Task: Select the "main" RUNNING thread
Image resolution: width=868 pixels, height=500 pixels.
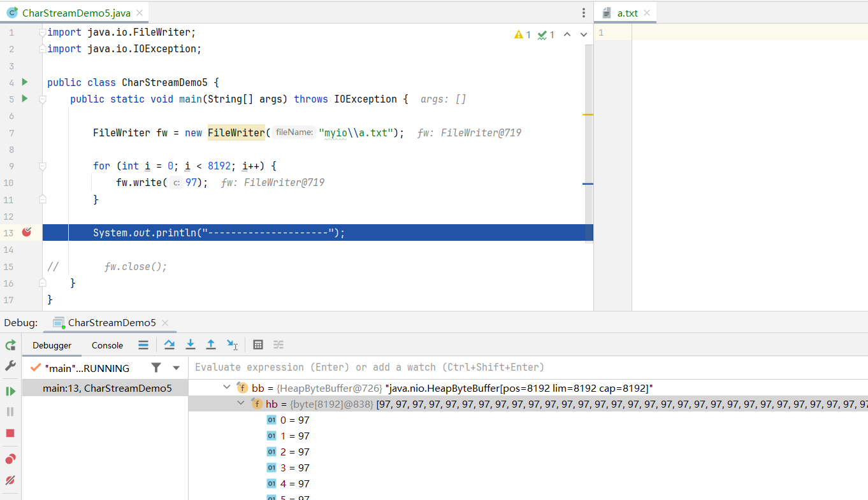Action: (x=86, y=368)
